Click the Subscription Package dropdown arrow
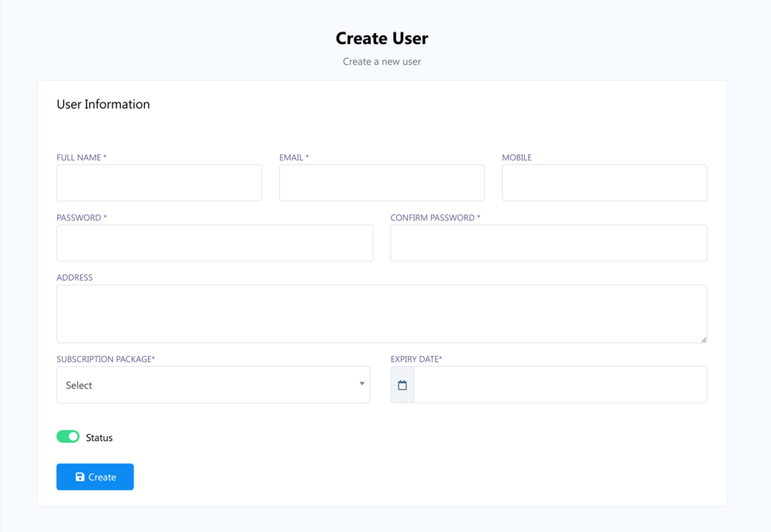Image resolution: width=771 pixels, height=532 pixels. point(362,384)
